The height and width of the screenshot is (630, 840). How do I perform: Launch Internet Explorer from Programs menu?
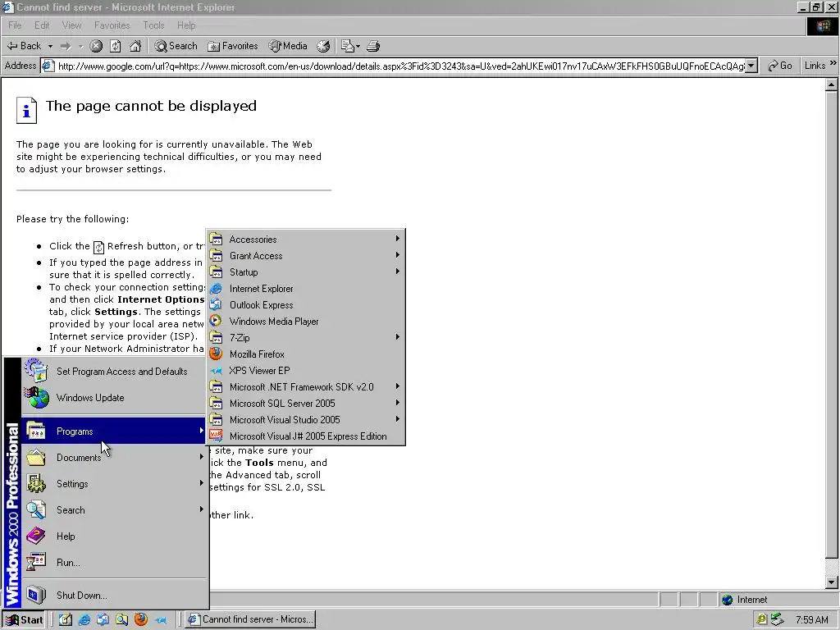point(305,288)
